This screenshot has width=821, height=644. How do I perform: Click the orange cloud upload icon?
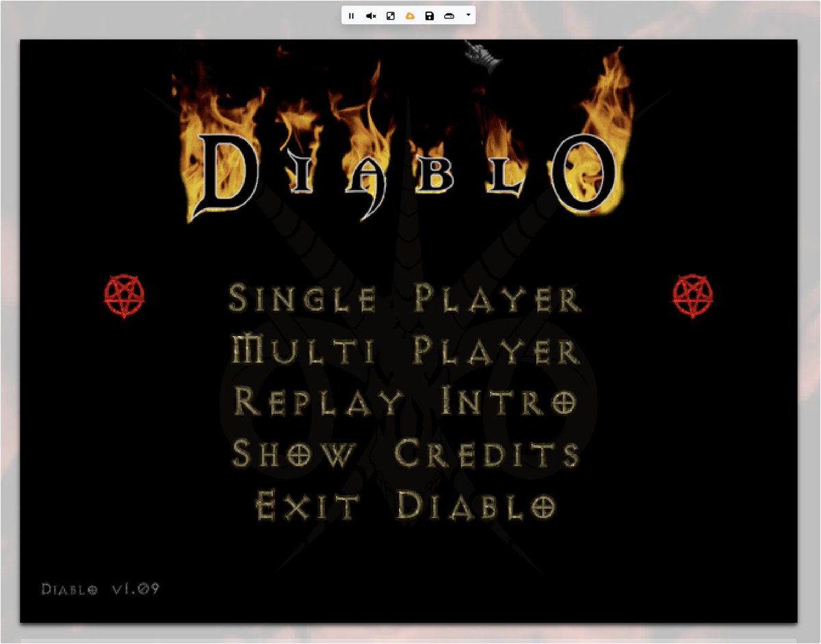[x=410, y=16]
